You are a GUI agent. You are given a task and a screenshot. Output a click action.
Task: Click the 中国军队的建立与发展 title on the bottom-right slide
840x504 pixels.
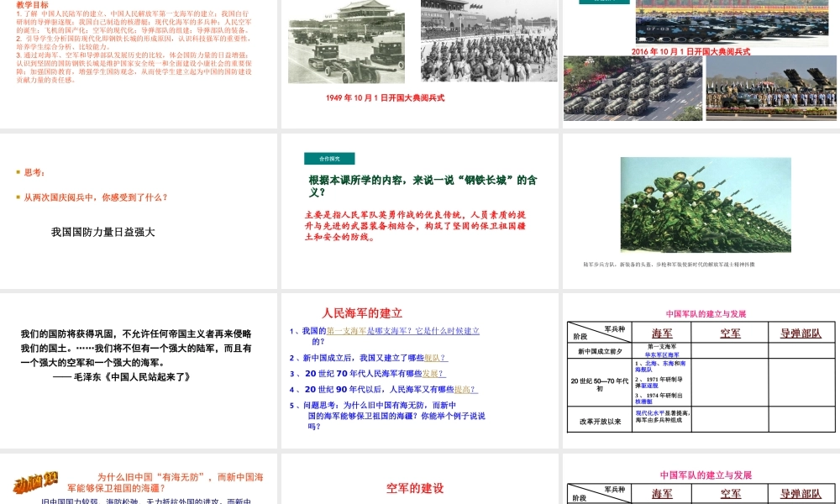click(x=706, y=475)
